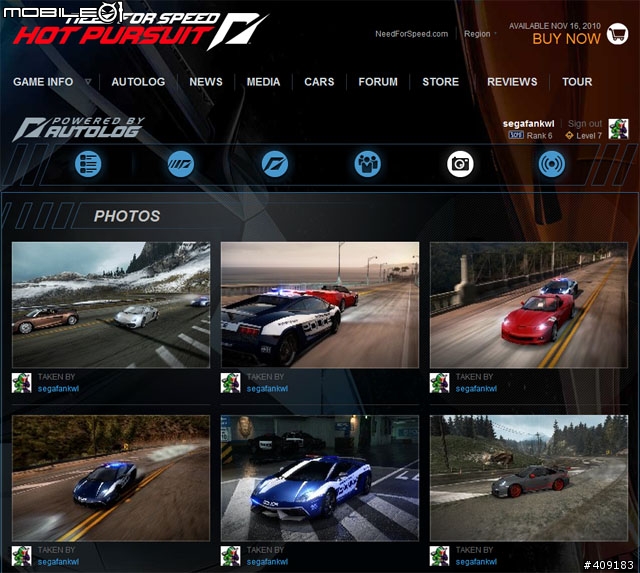Open the Tour page
The width and height of the screenshot is (640, 573).
[x=577, y=82]
